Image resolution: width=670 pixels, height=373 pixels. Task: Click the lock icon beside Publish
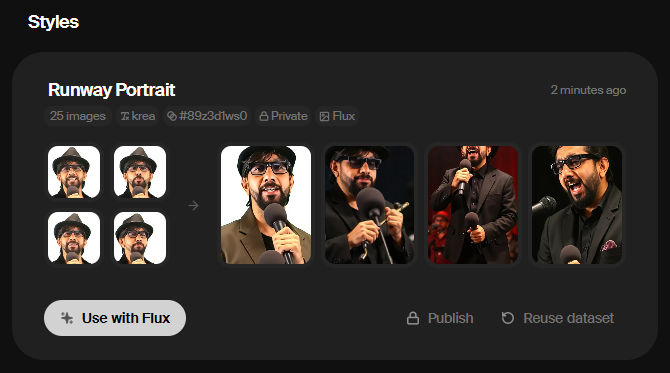(x=413, y=318)
